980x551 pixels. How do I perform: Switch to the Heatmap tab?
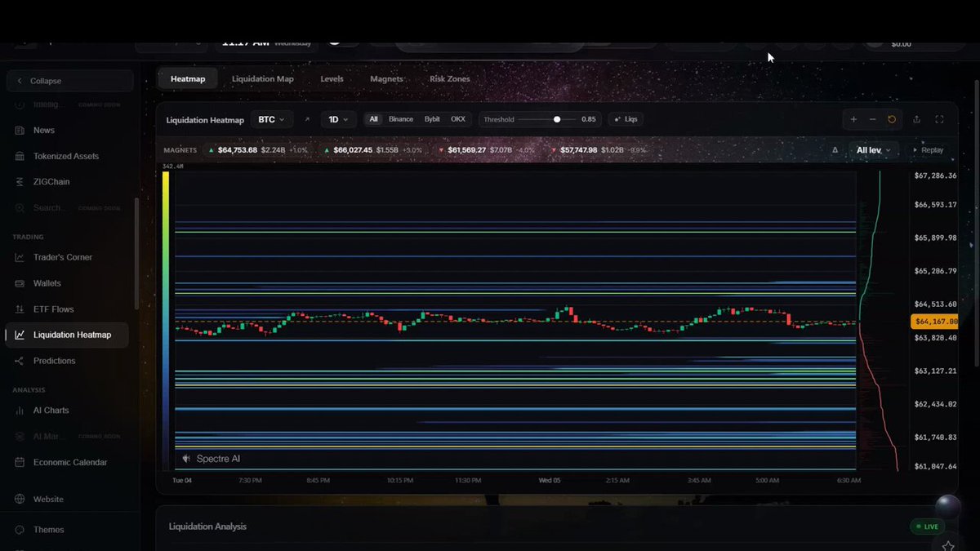tap(188, 79)
